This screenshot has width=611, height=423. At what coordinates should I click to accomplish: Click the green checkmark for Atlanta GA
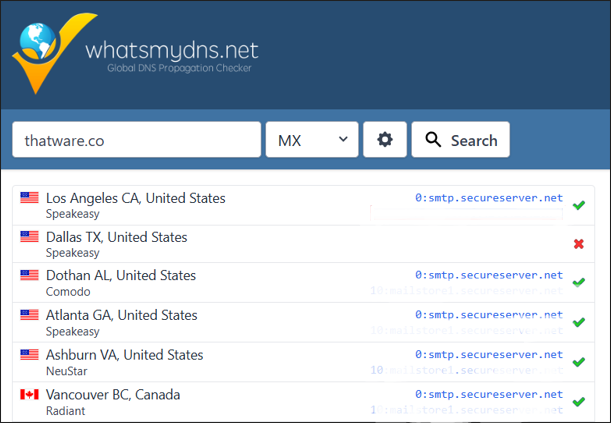(x=578, y=323)
